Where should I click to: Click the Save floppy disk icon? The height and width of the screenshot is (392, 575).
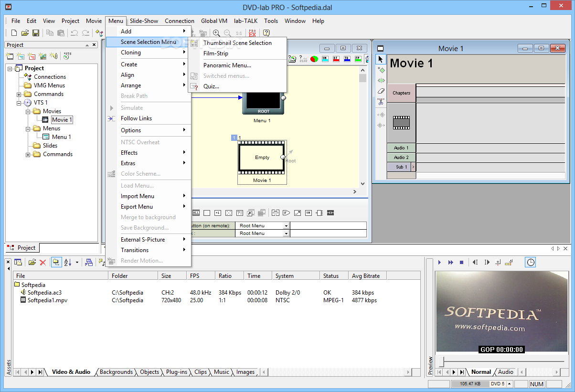tap(36, 33)
